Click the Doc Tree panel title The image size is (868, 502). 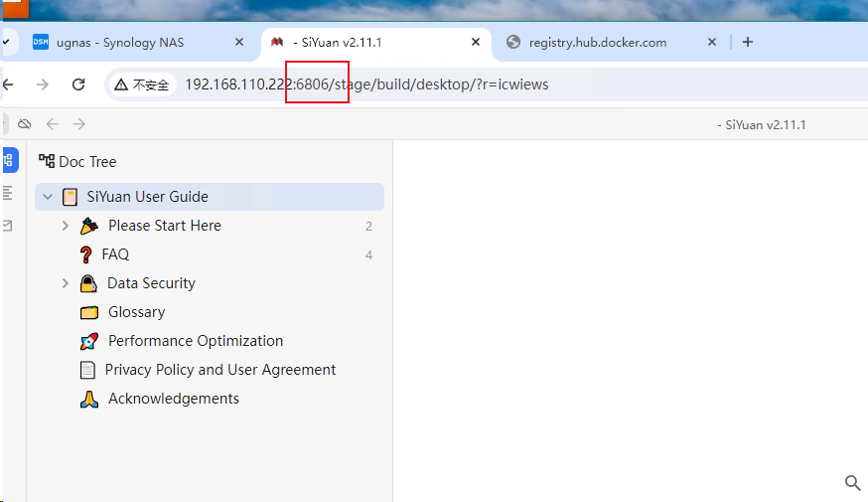pos(87,162)
